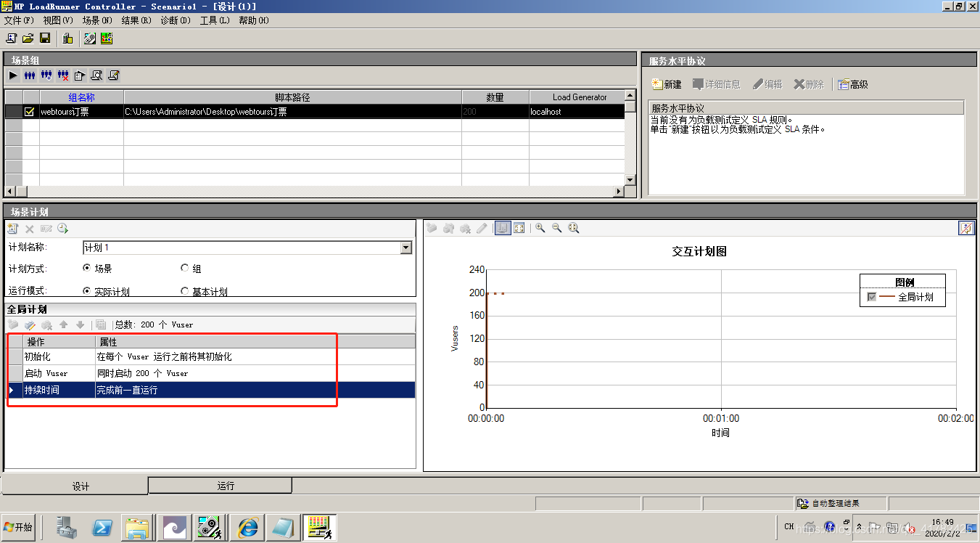Select the 初始化 action row

pyautogui.click(x=211, y=356)
